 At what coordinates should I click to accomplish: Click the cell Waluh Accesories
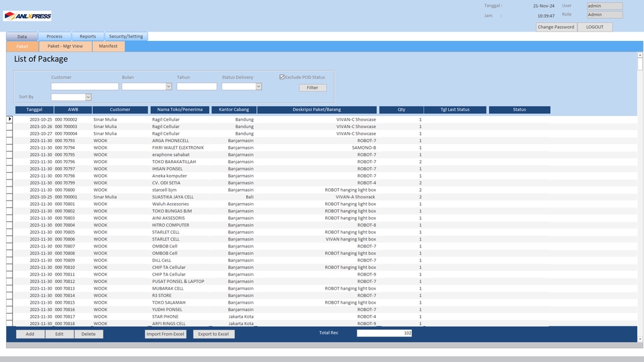point(170,204)
